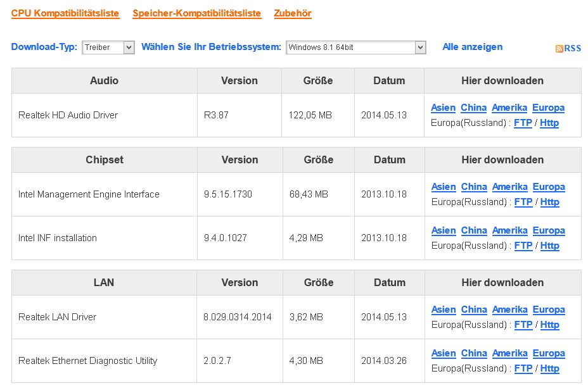Download Intel Management Engine Interface from China
The image size is (588, 388).
[x=474, y=187]
